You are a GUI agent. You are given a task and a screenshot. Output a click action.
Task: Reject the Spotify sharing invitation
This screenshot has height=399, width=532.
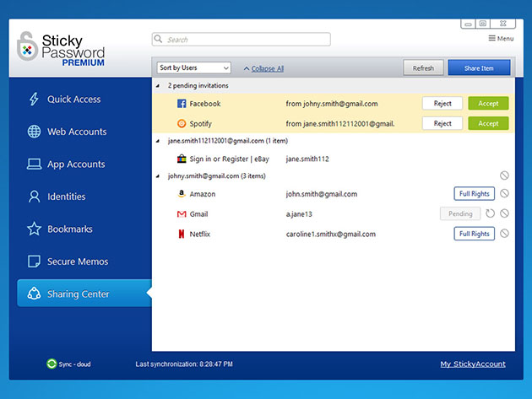442,123
